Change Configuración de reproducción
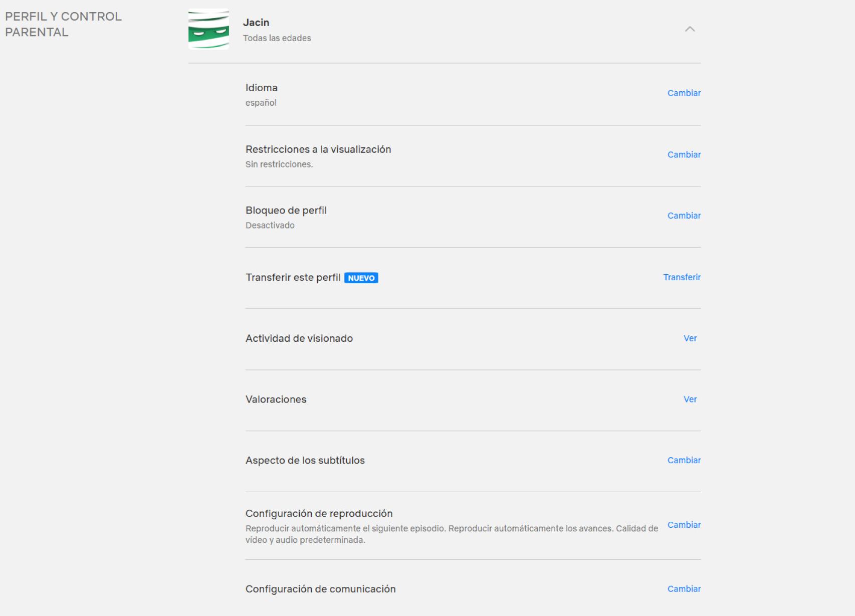 [684, 525]
